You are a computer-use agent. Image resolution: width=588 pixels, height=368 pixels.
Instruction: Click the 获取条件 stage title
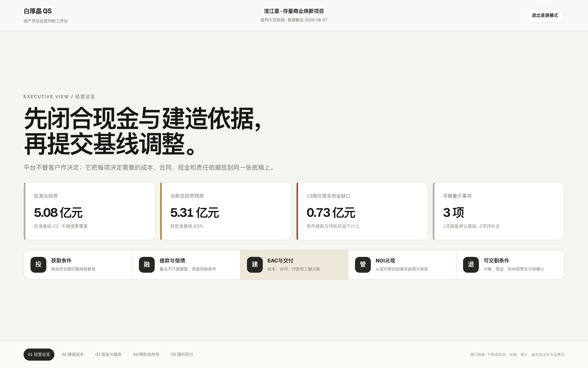61,261
